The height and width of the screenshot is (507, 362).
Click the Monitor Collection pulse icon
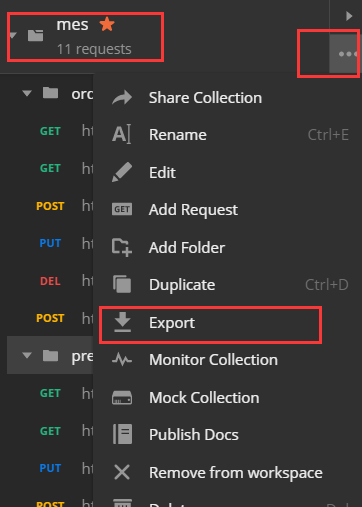(x=122, y=360)
